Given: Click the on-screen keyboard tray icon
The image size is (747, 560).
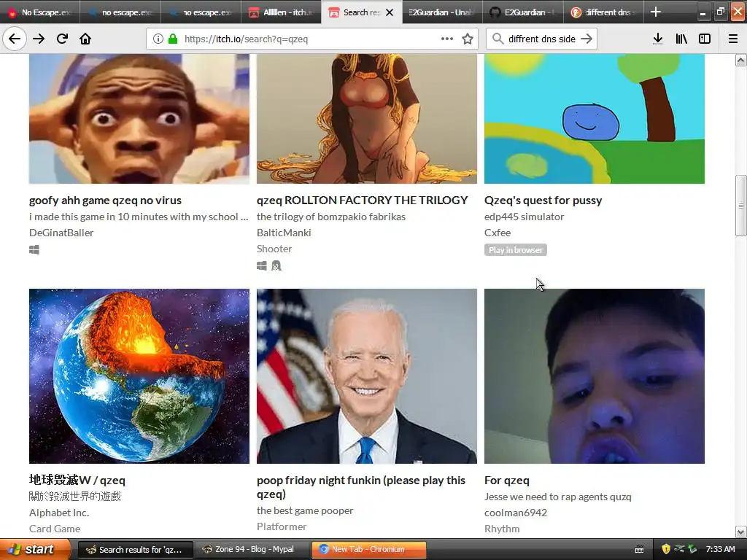Looking at the screenshot, I should click(x=639, y=550).
